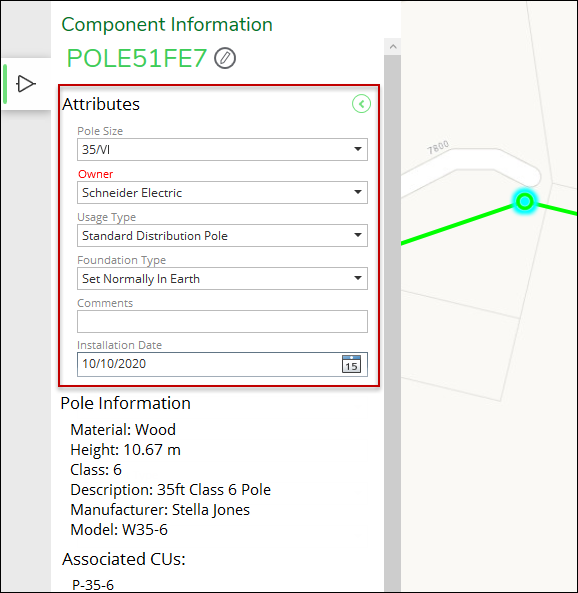Open the Usage Type dropdown
Image resolution: width=578 pixels, height=593 pixels.
click(222, 236)
